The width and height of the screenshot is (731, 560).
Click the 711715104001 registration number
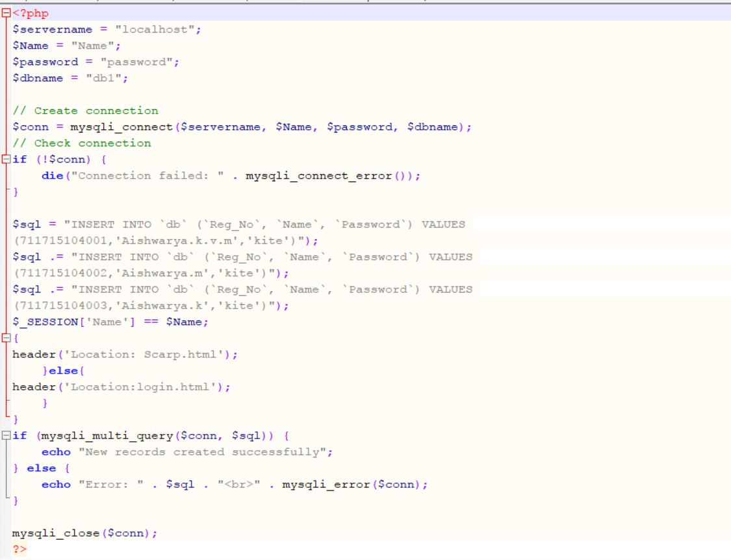point(64,240)
